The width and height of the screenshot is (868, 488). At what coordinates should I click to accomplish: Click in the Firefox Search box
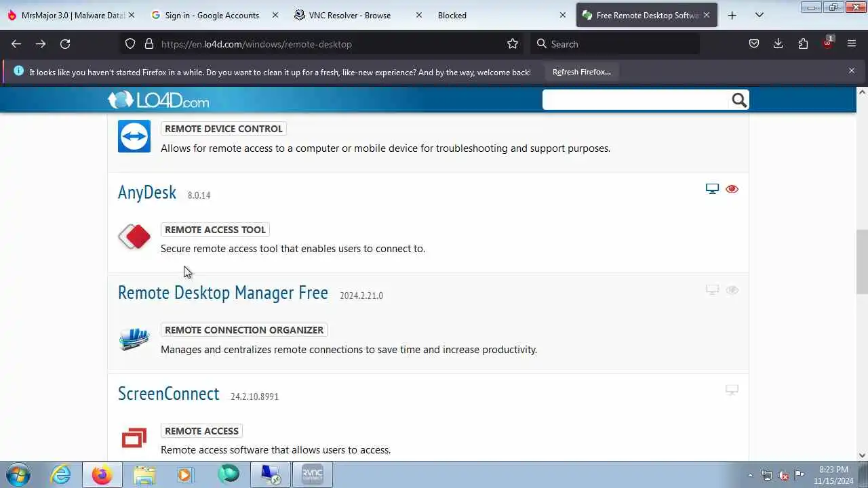click(x=614, y=43)
